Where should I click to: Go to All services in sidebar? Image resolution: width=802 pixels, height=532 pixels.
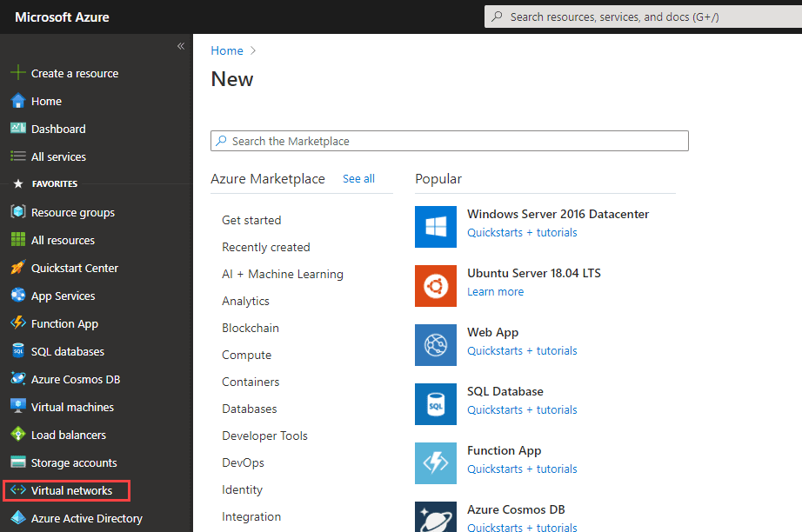pyautogui.click(x=58, y=156)
